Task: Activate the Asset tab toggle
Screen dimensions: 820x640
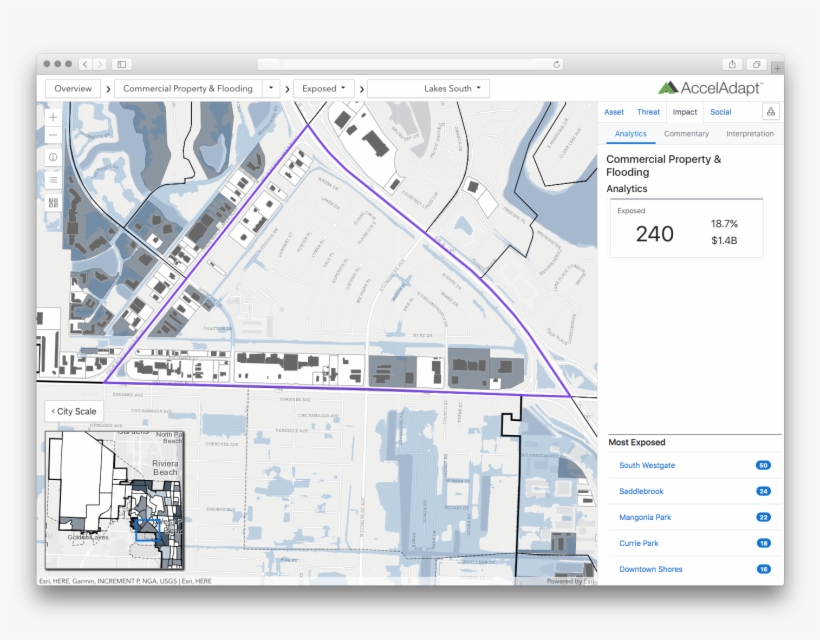Action: click(613, 112)
